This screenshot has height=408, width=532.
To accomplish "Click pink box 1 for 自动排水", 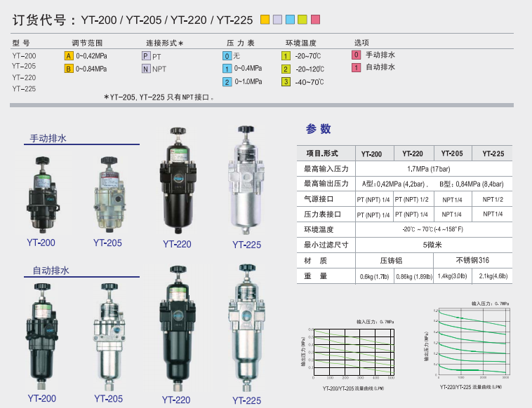I will [356, 67].
